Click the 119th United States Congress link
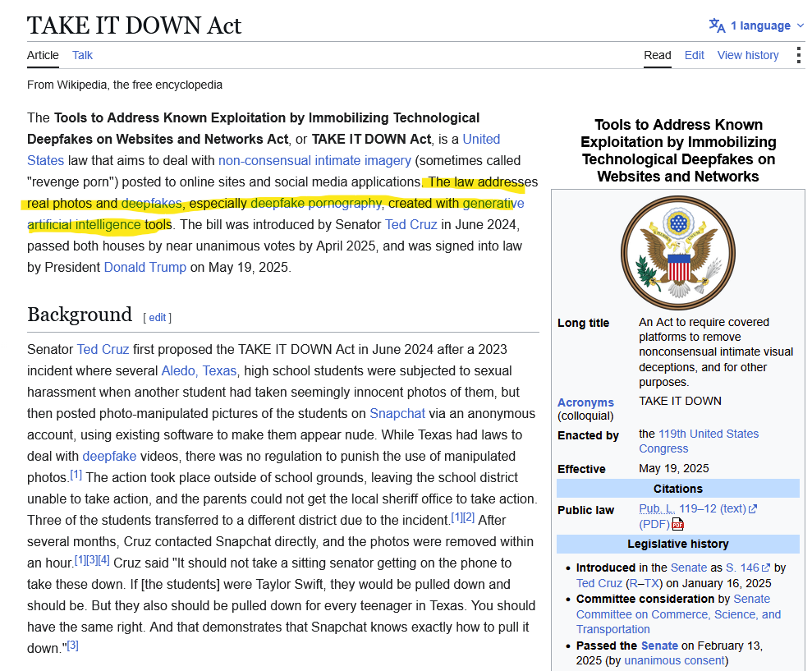812x671 pixels. point(699,441)
